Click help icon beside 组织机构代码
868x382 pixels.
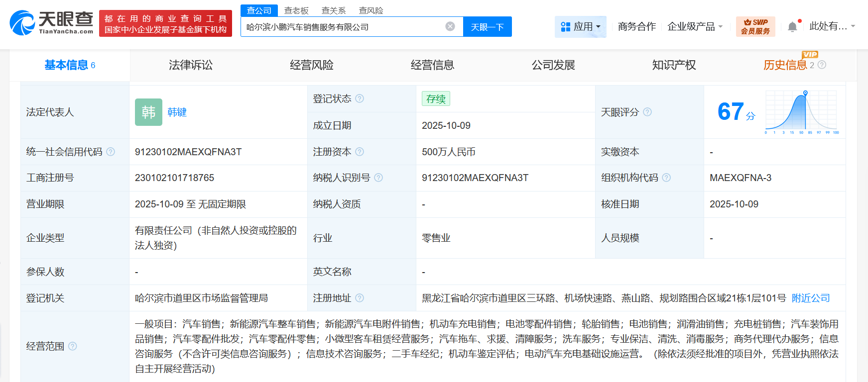(666, 178)
